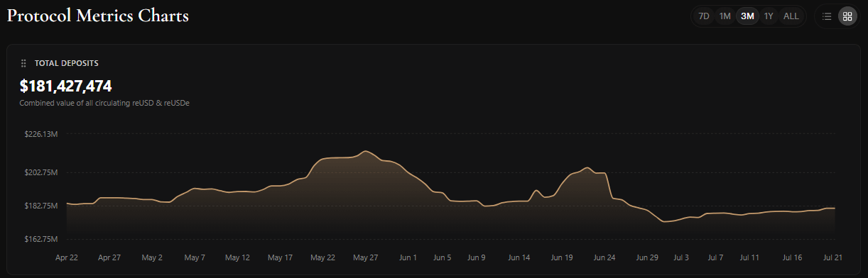The height and width of the screenshot is (278, 868).
Task: Select the 1Y time range
Action: tap(769, 16)
